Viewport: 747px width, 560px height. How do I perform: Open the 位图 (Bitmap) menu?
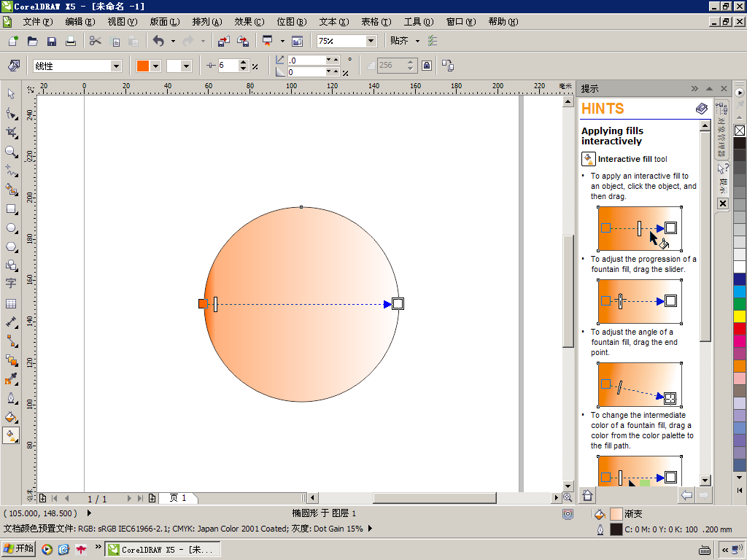pos(291,22)
